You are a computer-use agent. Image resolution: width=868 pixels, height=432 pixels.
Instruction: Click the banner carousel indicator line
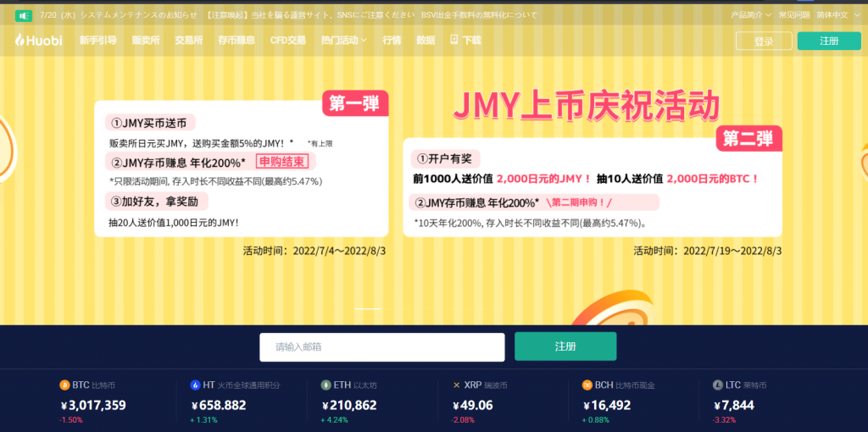tap(368, 308)
